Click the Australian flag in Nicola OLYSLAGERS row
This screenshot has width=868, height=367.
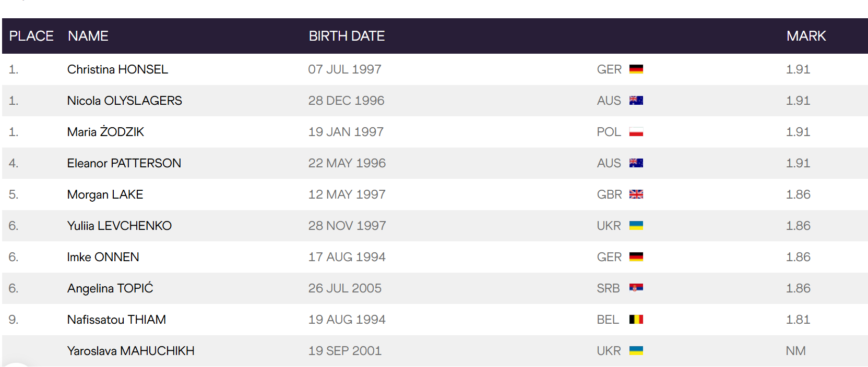(636, 101)
